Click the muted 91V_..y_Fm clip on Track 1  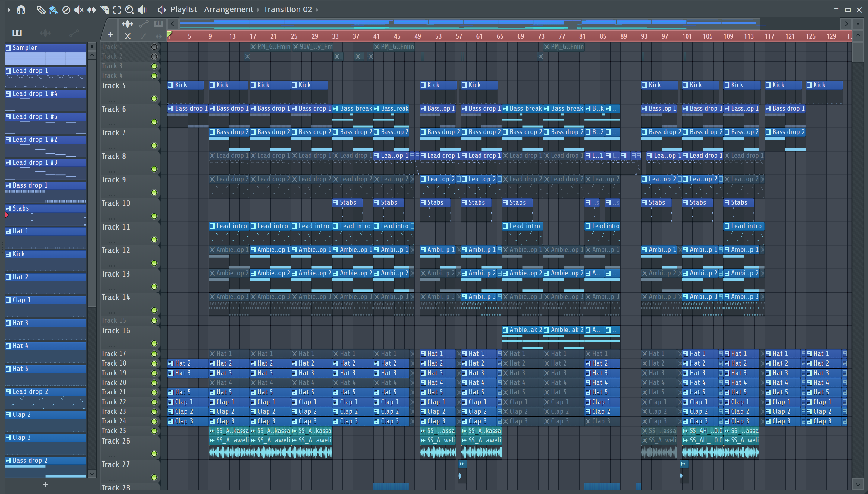pyautogui.click(x=313, y=47)
